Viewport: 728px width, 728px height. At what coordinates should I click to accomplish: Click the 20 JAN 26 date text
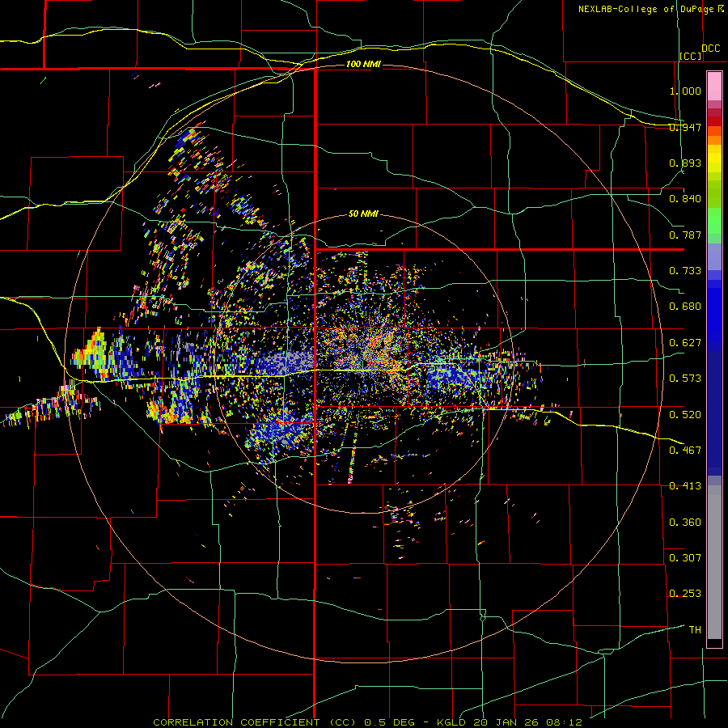pos(506,722)
